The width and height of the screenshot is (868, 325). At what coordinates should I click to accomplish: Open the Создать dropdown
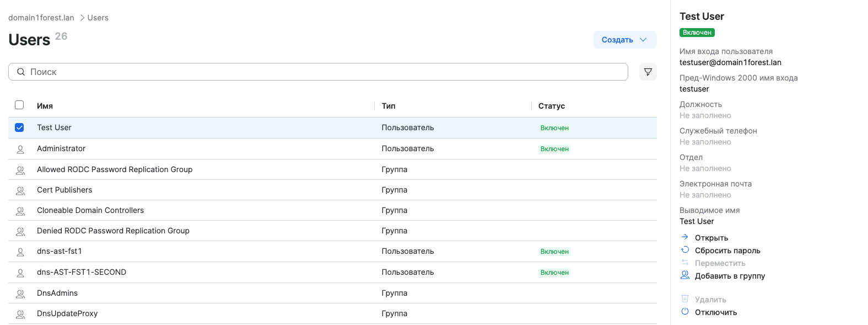coord(617,40)
